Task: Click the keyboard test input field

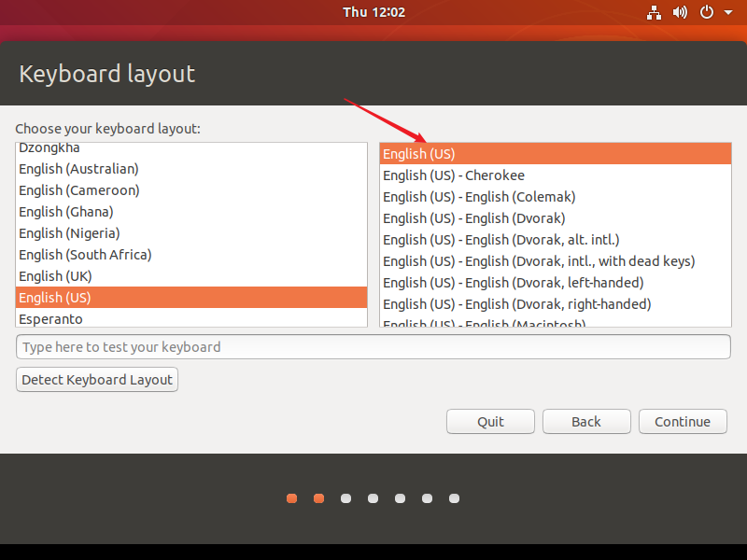Action: (x=373, y=346)
